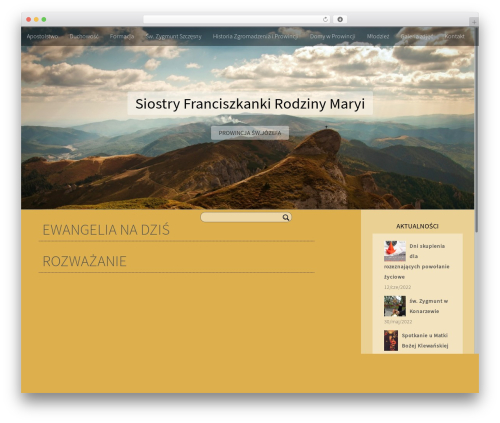Open thumbnail of św. Zygmunt w Konarzewie
The image size is (500, 423).
coord(395,306)
